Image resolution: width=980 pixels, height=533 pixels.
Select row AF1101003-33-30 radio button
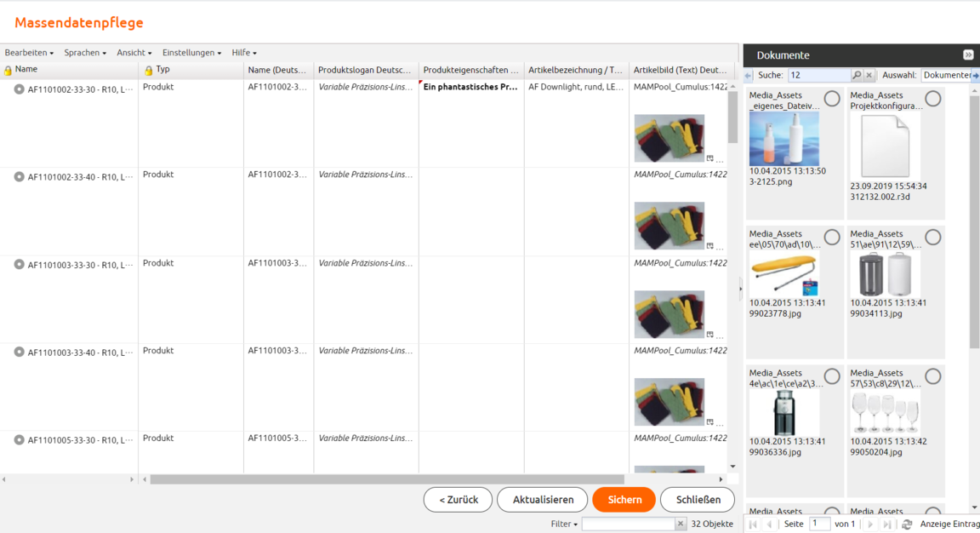pyautogui.click(x=20, y=265)
